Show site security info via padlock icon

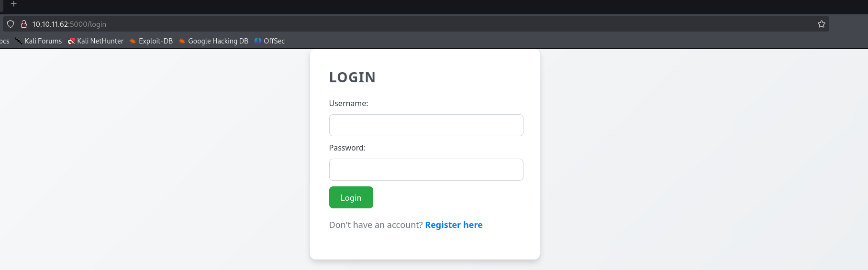23,24
